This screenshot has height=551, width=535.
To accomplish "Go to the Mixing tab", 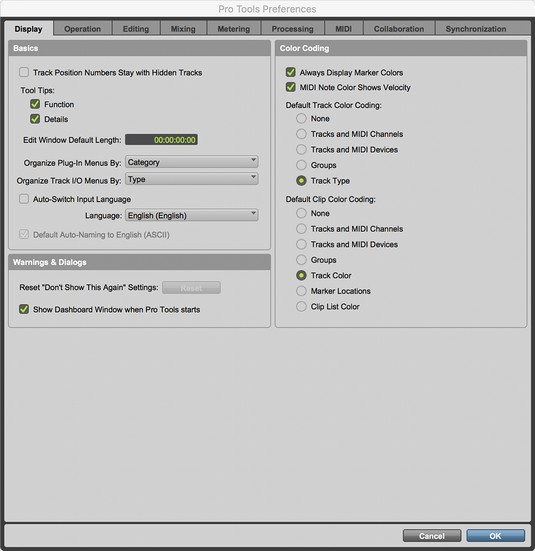I will [183, 28].
